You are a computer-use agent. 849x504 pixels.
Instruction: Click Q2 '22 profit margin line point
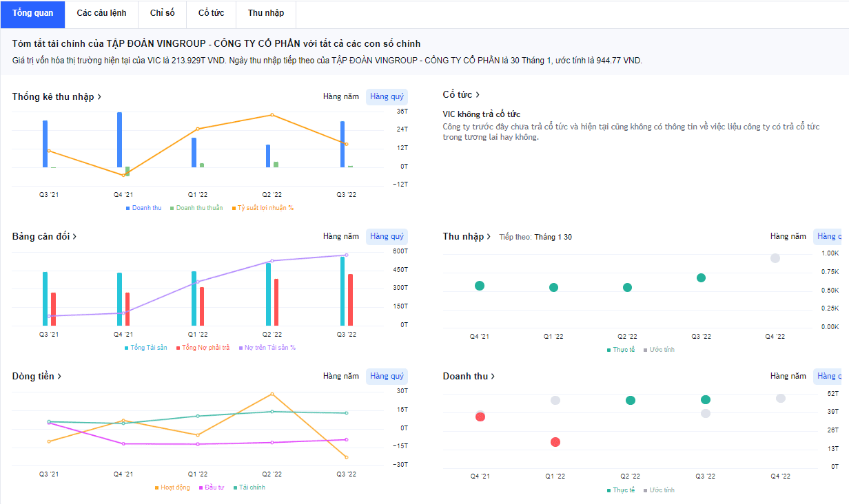coord(272,115)
